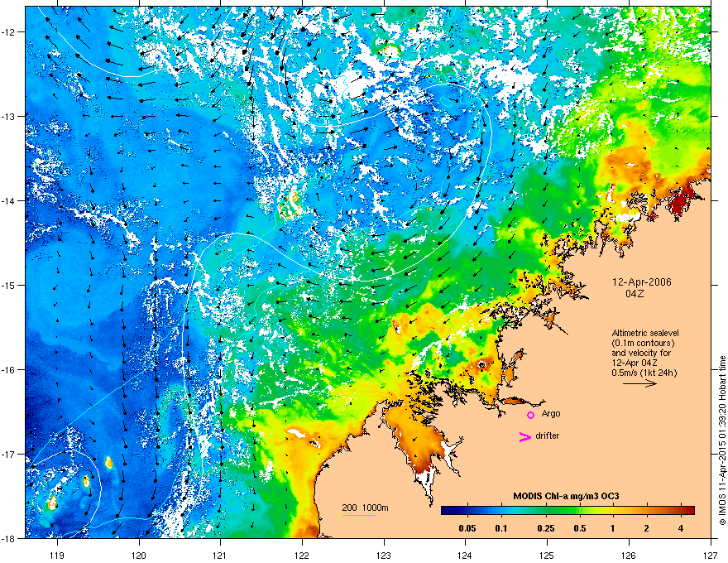728x563 pixels.
Task: Click the magenta Argo circle legend symbol
Action: 530,415
